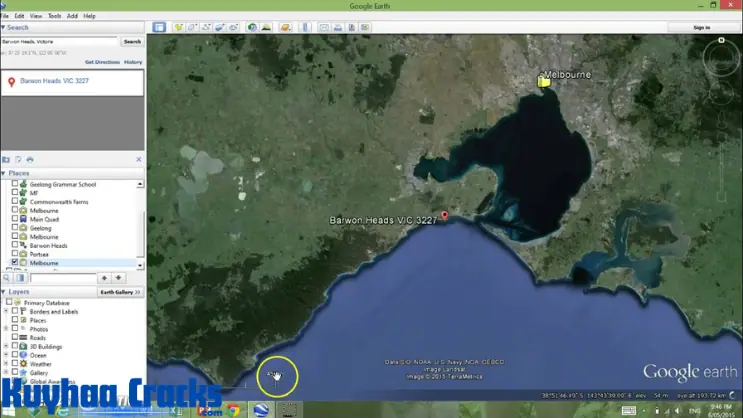Expand the 3D Buildings layer tree

click(6, 347)
